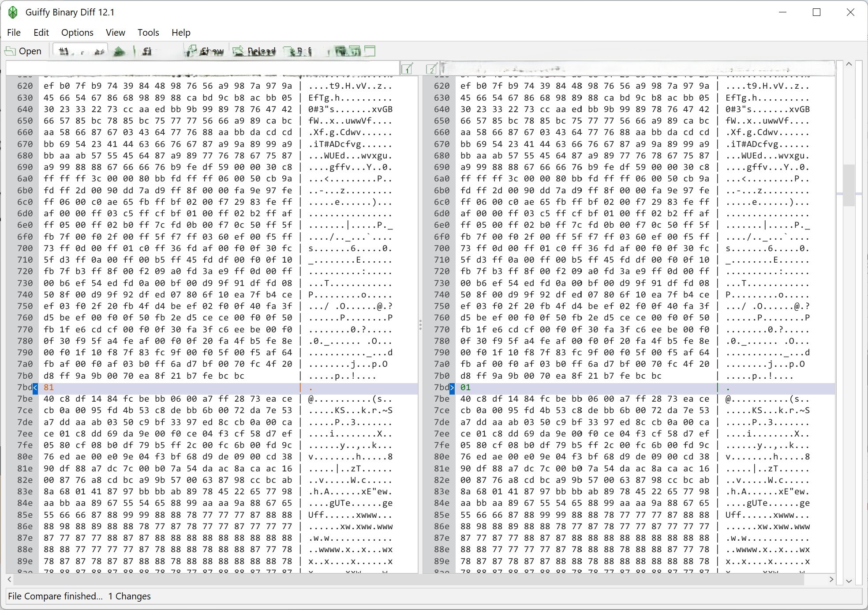
Task: Open the Tools menu
Action: point(148,32)
